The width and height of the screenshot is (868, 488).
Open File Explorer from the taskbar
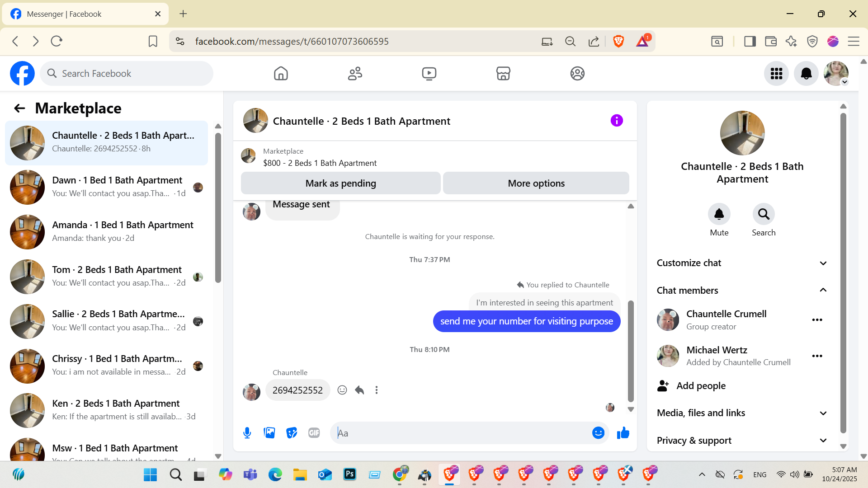(x=300, y=474)
